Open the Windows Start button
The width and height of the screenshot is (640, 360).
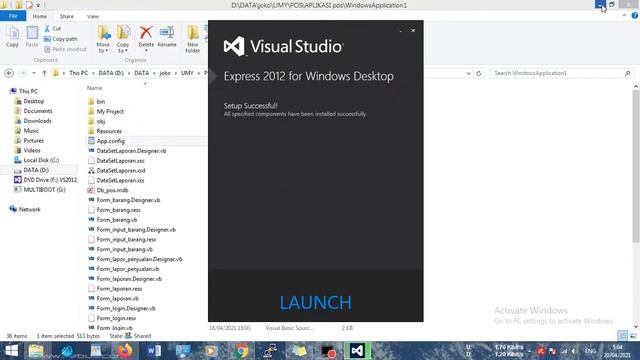tap(11, 351)
